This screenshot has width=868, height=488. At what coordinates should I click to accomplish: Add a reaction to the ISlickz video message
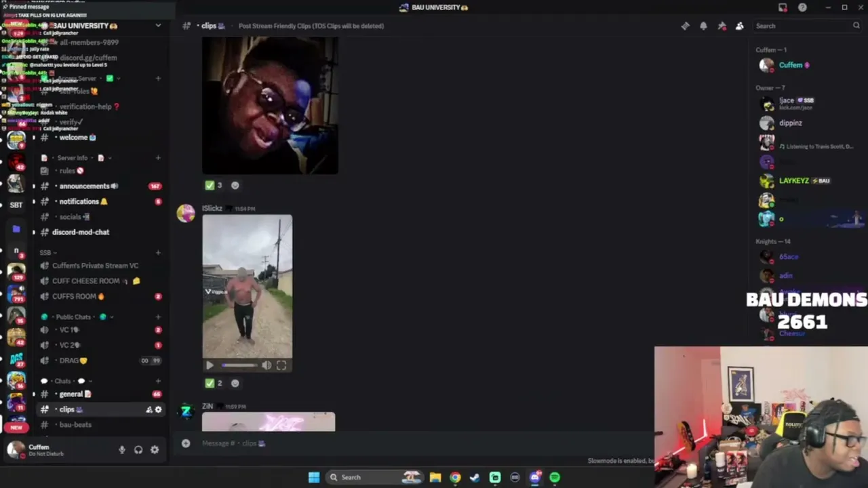point(235,383)
